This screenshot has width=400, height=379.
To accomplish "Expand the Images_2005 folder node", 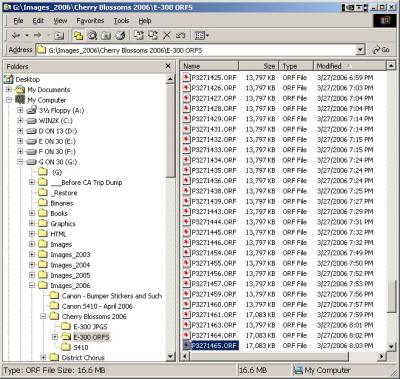I will tap(32, 275).
